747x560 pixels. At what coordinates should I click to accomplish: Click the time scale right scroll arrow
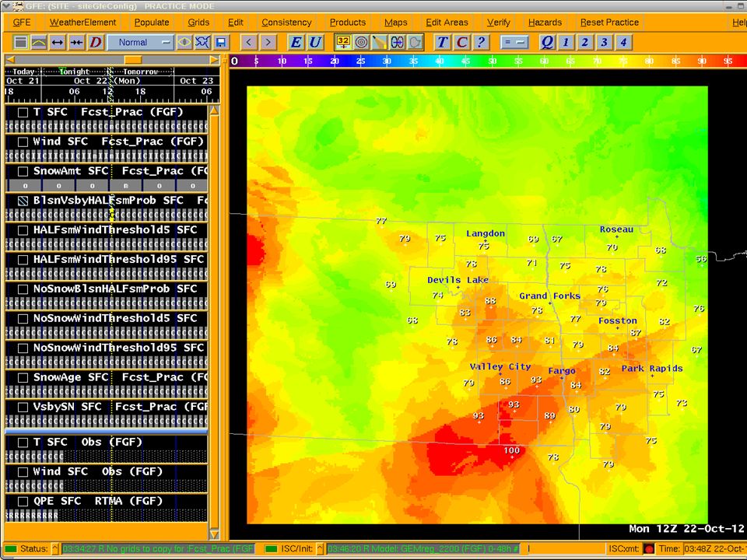coord(214,60)
